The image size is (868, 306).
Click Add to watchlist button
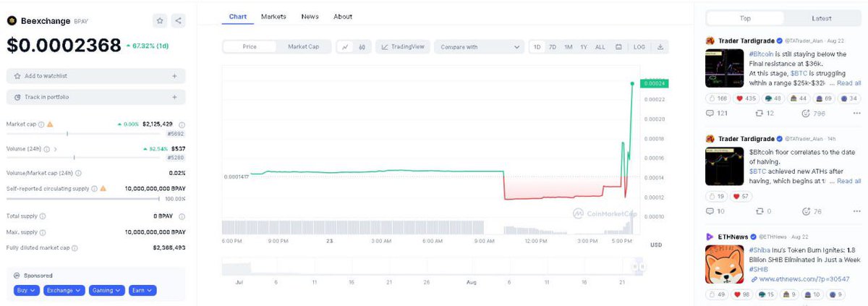96,75
